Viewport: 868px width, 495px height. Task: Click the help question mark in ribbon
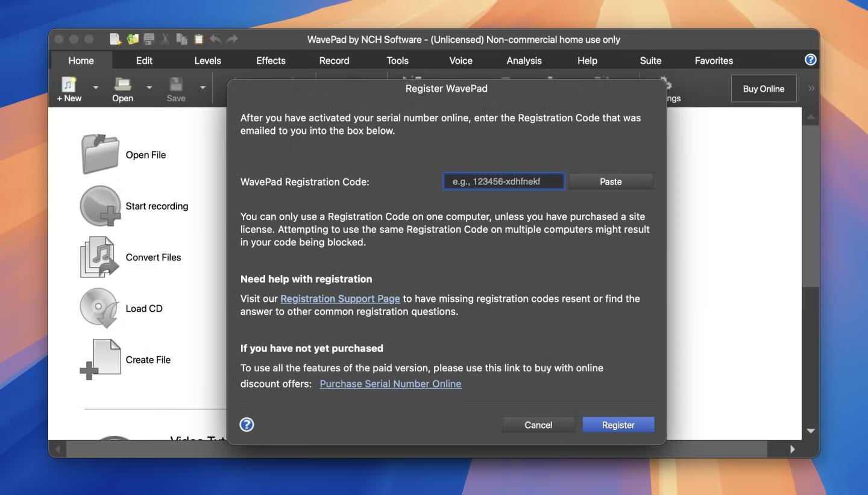tap(811, 59)
